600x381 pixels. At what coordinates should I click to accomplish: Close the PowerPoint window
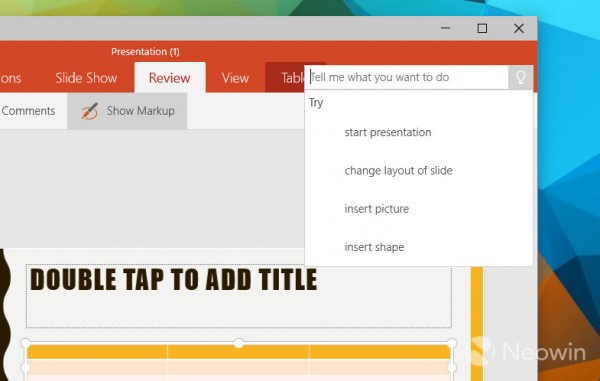[x=519, y=28]
